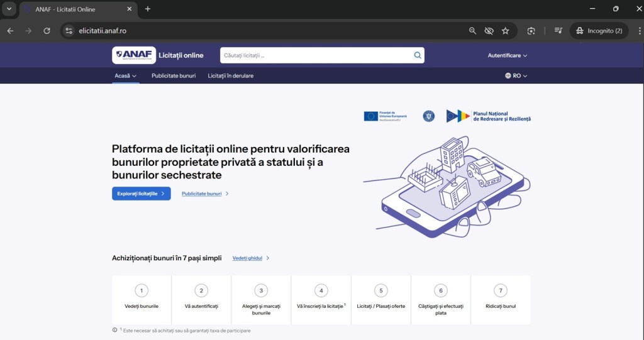This screenshot has height=340, width=644.
Task: Open the site information icon beside URL
Action: pyautogui.click(x=69, y=31)
